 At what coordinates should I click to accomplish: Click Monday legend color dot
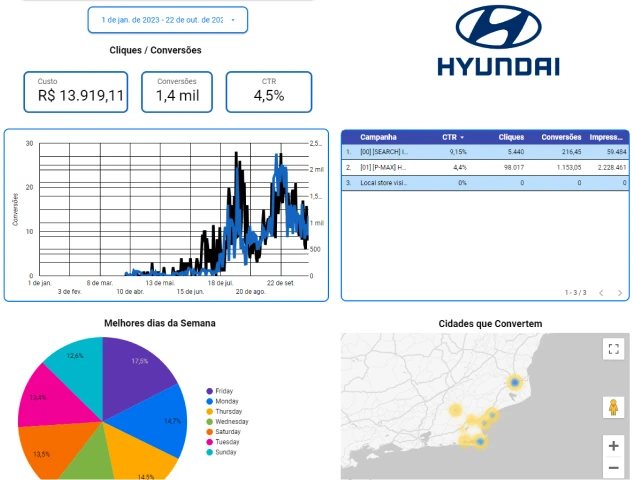[209, 401]
